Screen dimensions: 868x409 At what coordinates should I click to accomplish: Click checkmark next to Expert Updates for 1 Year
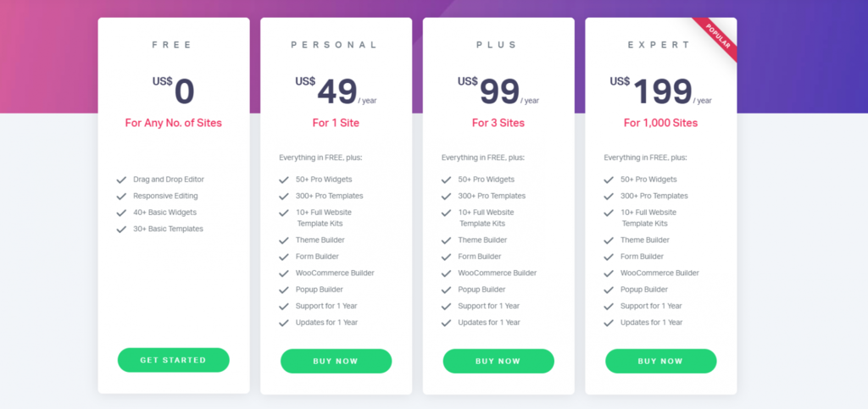point(609,323)
